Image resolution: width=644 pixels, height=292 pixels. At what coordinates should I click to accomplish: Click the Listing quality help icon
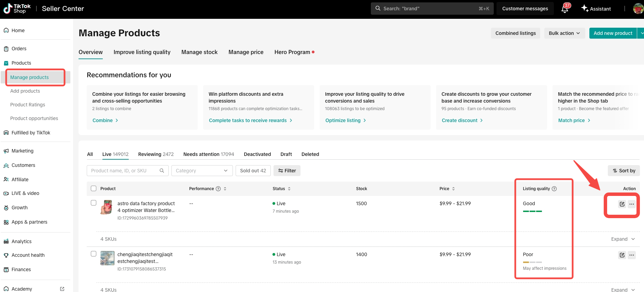pyautogui.click(x=554, y=189)
